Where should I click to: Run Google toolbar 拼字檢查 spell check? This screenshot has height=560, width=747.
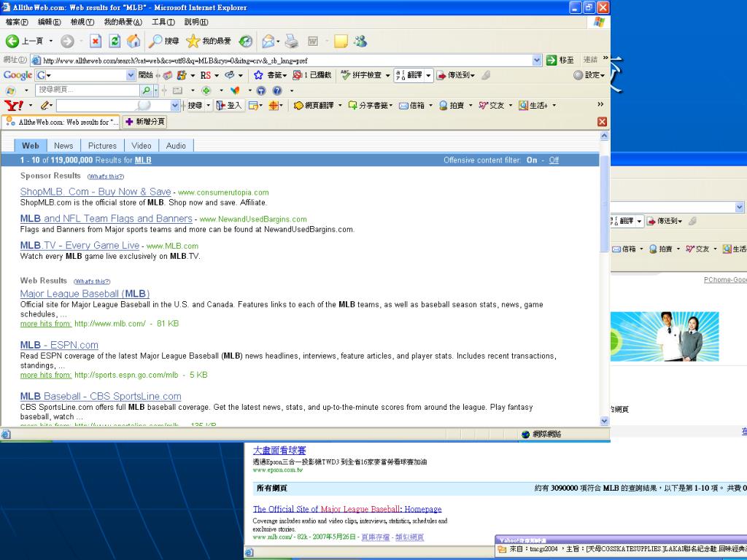(362, 75)
